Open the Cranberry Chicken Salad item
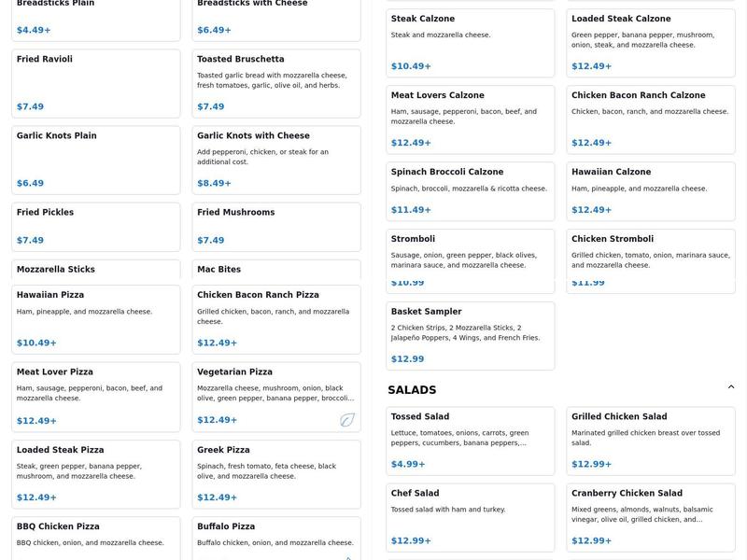The height and width of the screenshot is (560, 747). pyautogui.click(x=650, y=517)
